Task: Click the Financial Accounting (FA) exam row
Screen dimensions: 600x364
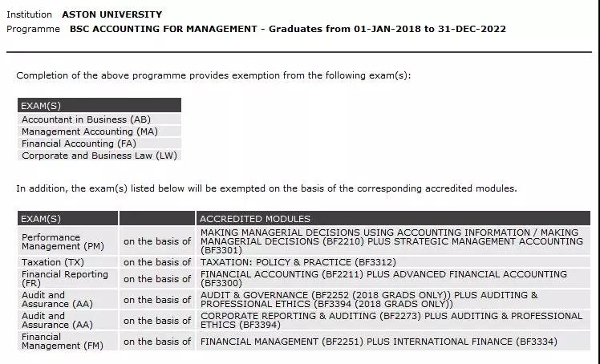Action: [x=79, y=144]
